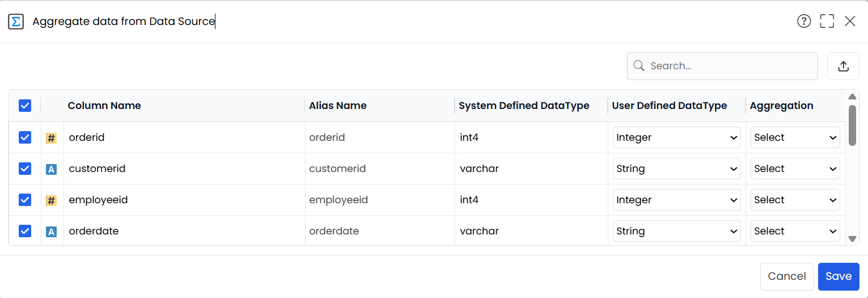Viewport: 868px width, 298px height.
Task: Open Aggregation Select dropdown for employeeid
Action: (795, 200)
